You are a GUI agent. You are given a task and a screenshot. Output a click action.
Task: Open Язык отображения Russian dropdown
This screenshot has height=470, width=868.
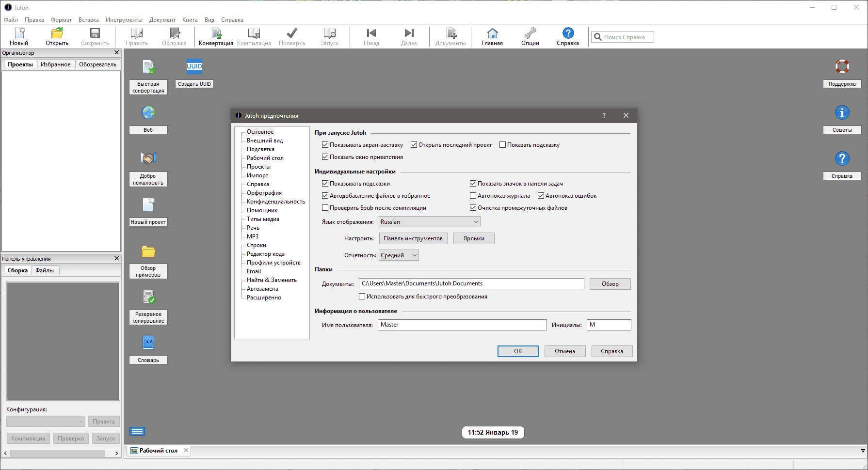(429, 222)
